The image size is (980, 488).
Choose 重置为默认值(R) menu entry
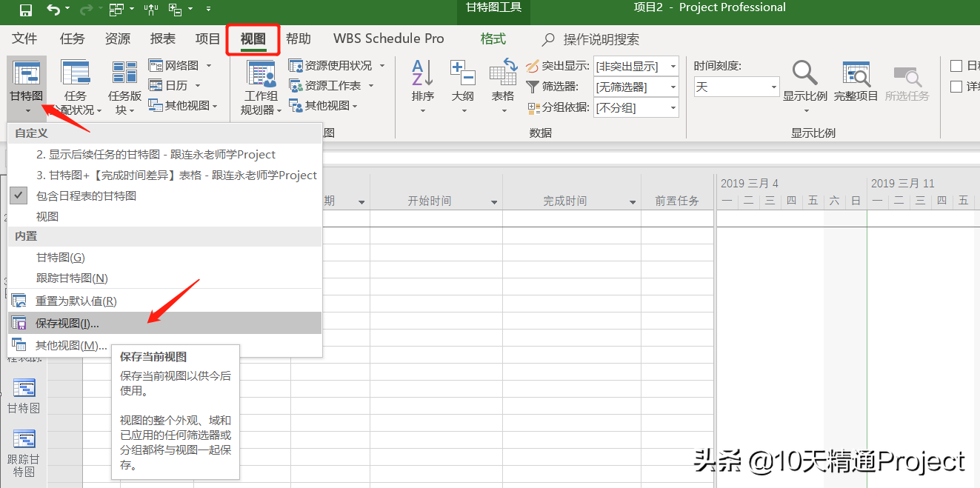pos(164,301)
